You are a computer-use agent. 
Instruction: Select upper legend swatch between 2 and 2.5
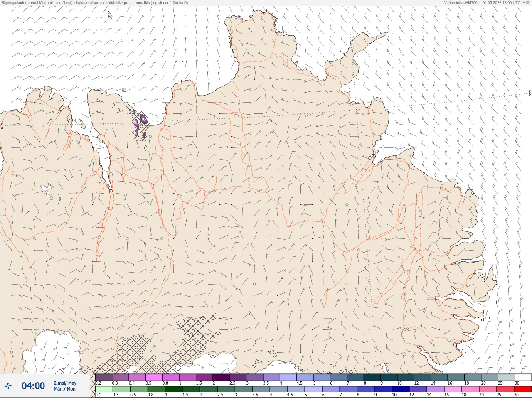pos(221,377)
